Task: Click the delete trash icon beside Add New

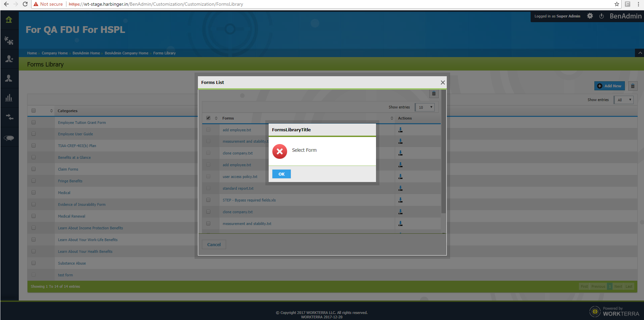Action: 633,86
